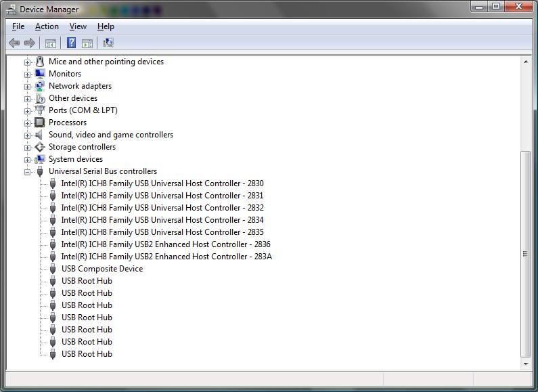Expand the Monitors node
The height and width of the screenshot is (392, 538).
point(27,74)
